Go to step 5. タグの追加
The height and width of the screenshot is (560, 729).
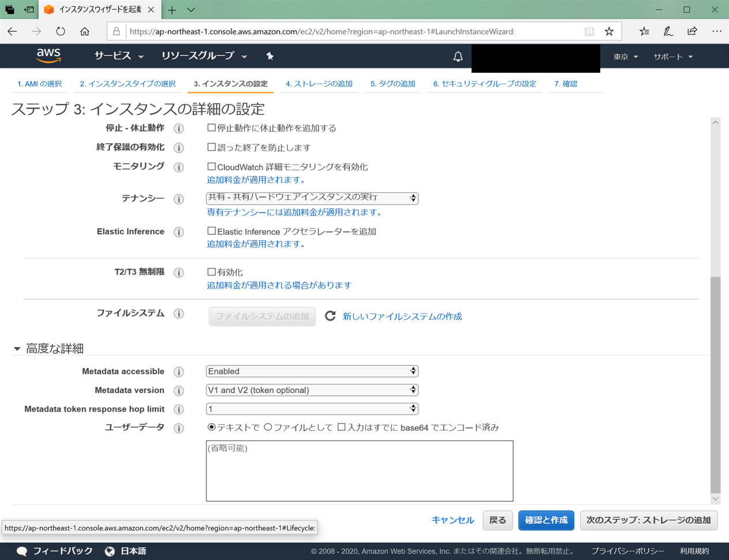point(392,84)
